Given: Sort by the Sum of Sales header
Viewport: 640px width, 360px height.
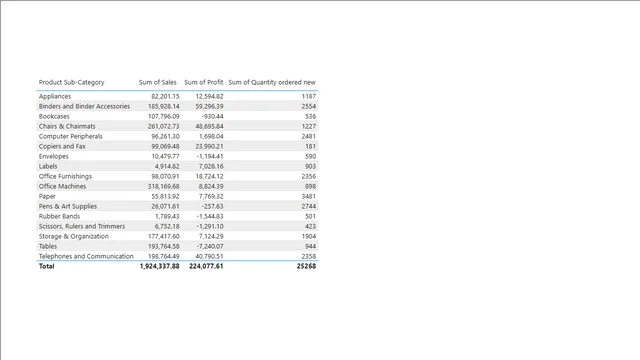Looking at the screenshot, I should click(x=158, y=82).
